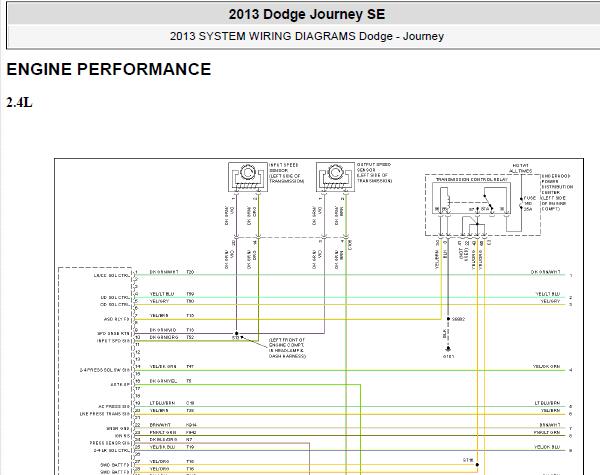Click right-edge 'BRN/WHT' label at continuation 7
The image size is (600, 475).
point(550,425)
